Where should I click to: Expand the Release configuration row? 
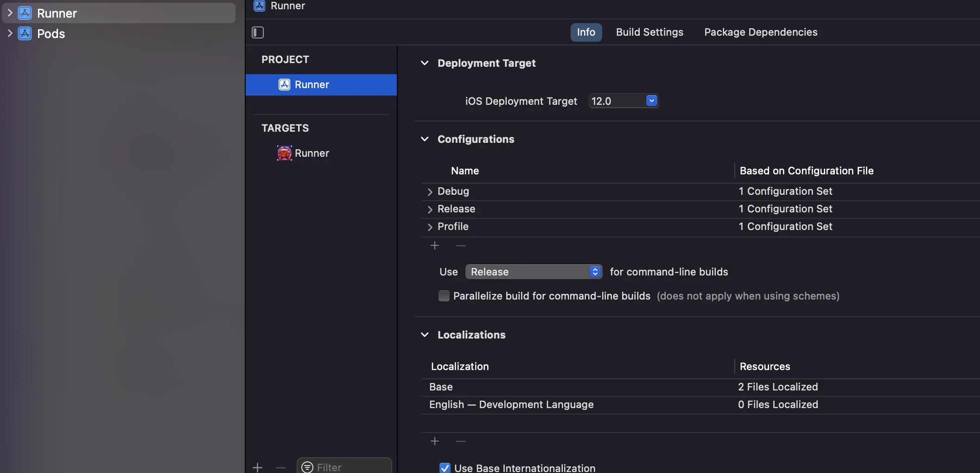click(x=430, y=209)
